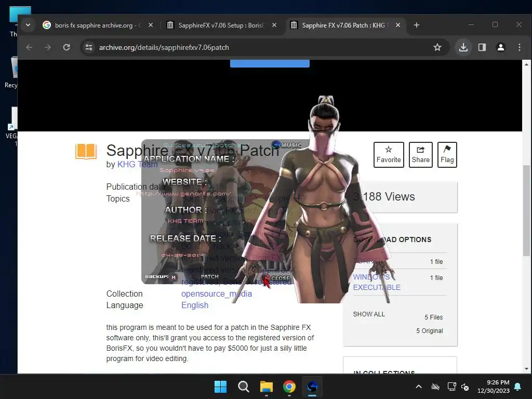
Task: Click the book icon next to title
Action: (86, 151)
